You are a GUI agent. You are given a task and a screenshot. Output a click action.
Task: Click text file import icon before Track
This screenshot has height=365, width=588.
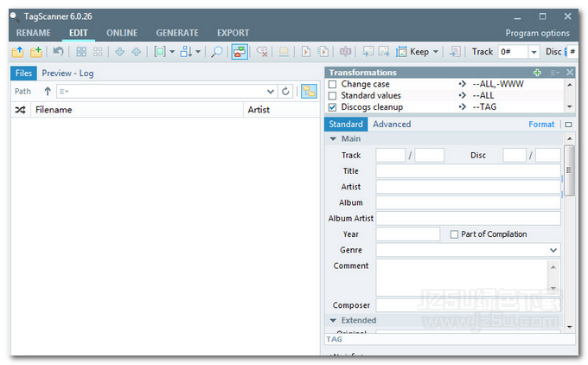coord(455,52)
